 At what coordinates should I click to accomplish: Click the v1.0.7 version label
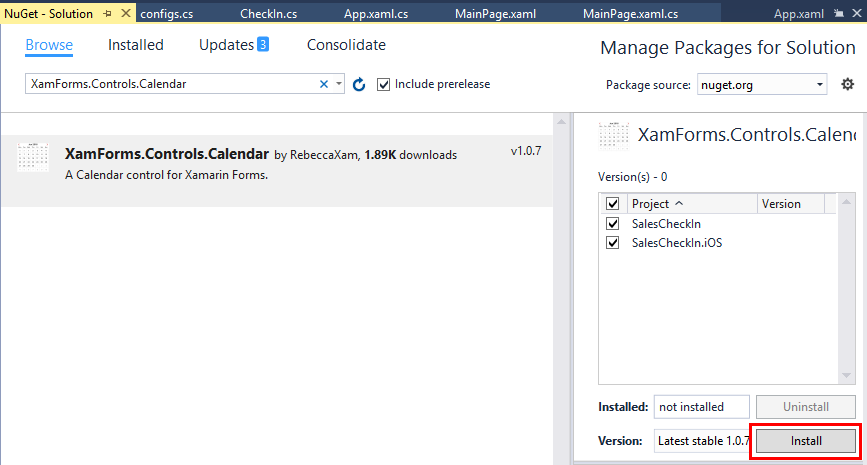tap(525, 151)
